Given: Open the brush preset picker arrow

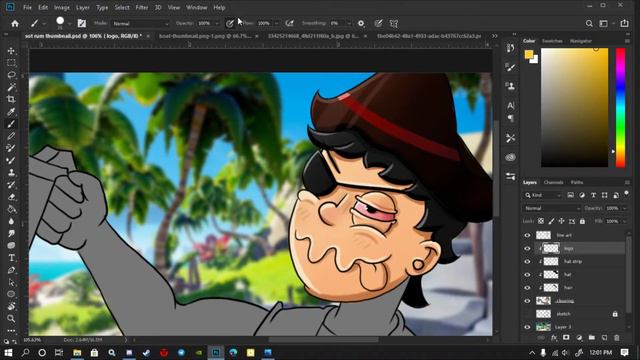Looking at the screenshot, I should 70,24.
